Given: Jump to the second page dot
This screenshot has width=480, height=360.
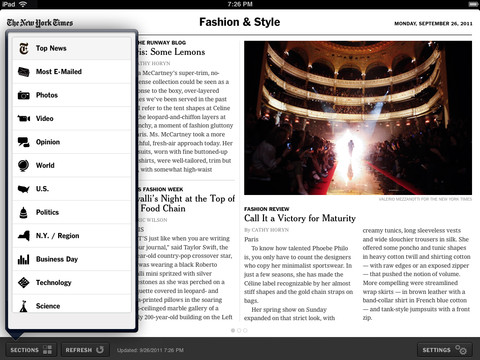Looking at the screenshot, I should (239, 330).
